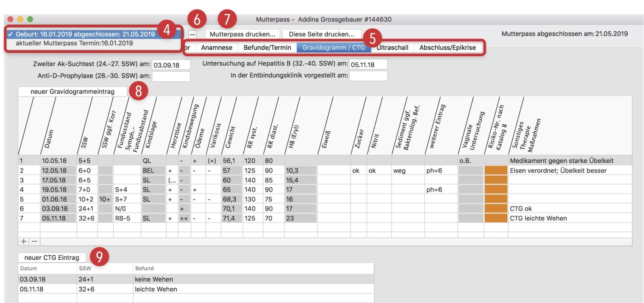Screen dimensions: 644x303
Task: Click the Zweiter Ak-Suchtest date field
Action: tap(171, 64)
